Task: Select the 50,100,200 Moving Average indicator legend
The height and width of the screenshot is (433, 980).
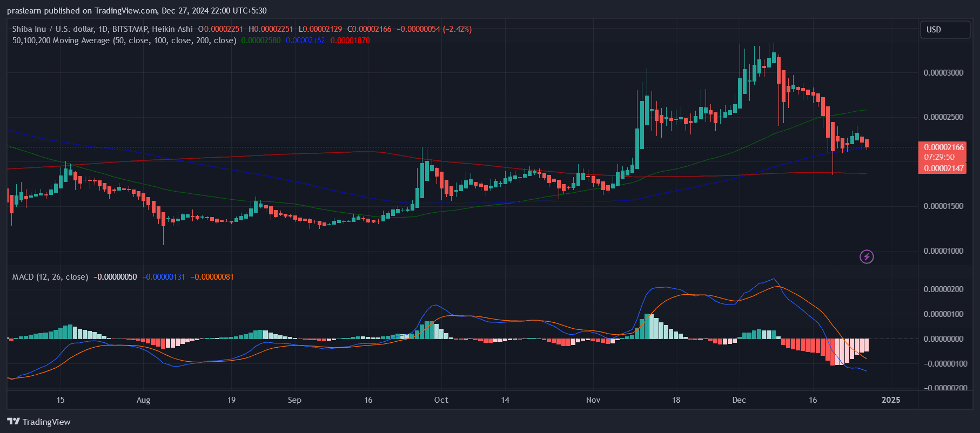Action: coord(124,40)
